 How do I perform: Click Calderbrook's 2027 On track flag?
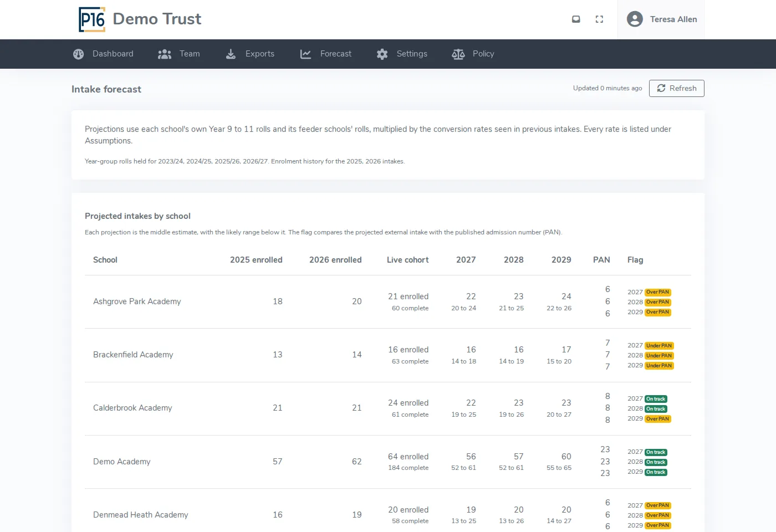click(x=656, y=399)
